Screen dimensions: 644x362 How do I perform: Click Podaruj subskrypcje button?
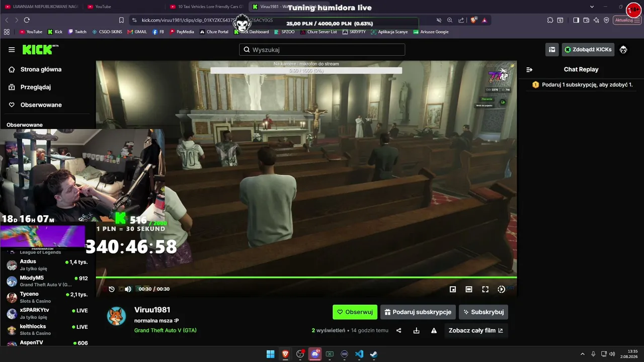[418, 312]
